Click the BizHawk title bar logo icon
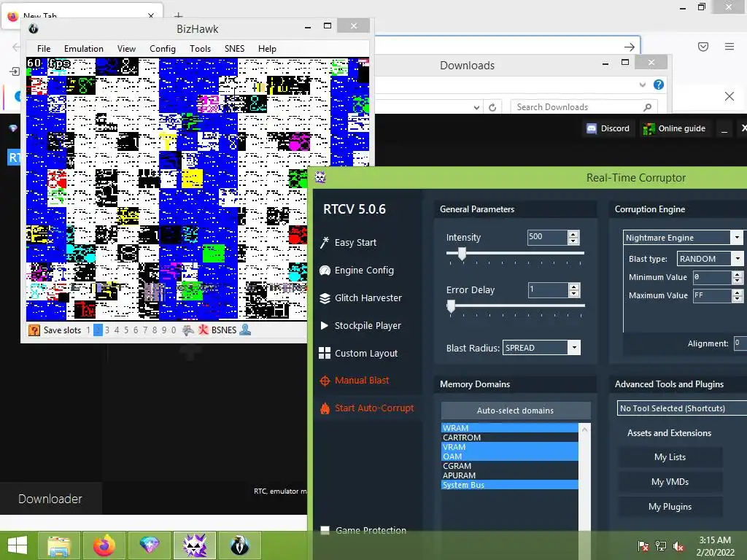747x560 pixels. click(34, 28)
